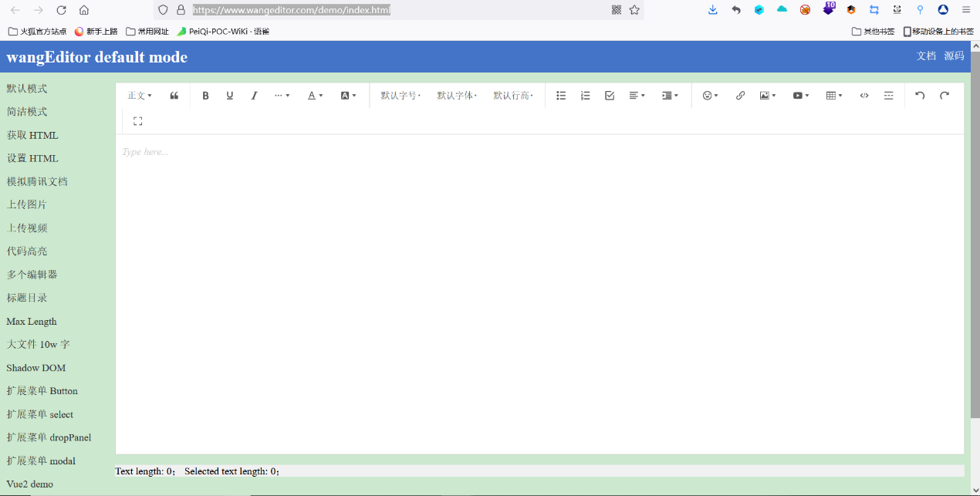Insert a todo checkbox item
980x496 pixels.
pos(610,96)
